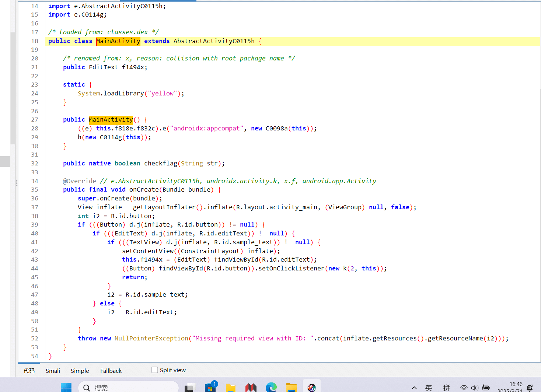Click the getResourceName method call
Viewport: 541px width, 392px height.
click(x=456, y=338)
